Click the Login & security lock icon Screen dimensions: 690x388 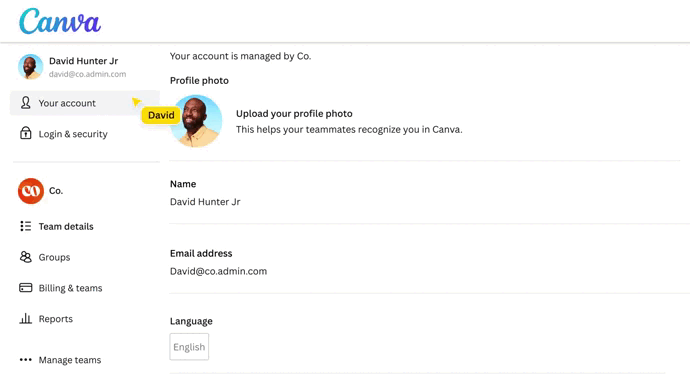tap(26, 133)
